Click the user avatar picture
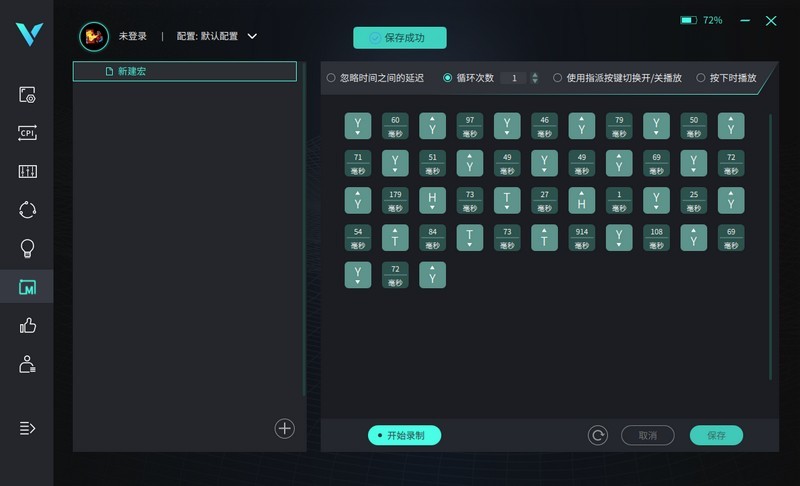Viewport: 800px width, 486px height. click(94, 36)
